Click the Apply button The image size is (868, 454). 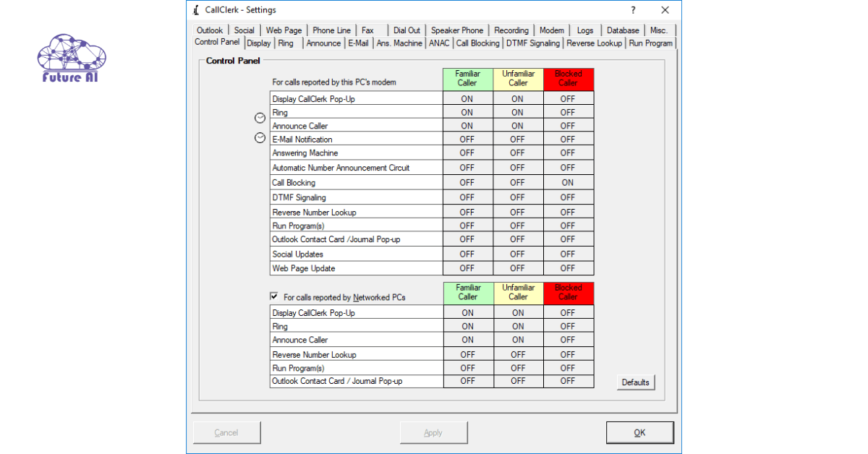point(433,433)
